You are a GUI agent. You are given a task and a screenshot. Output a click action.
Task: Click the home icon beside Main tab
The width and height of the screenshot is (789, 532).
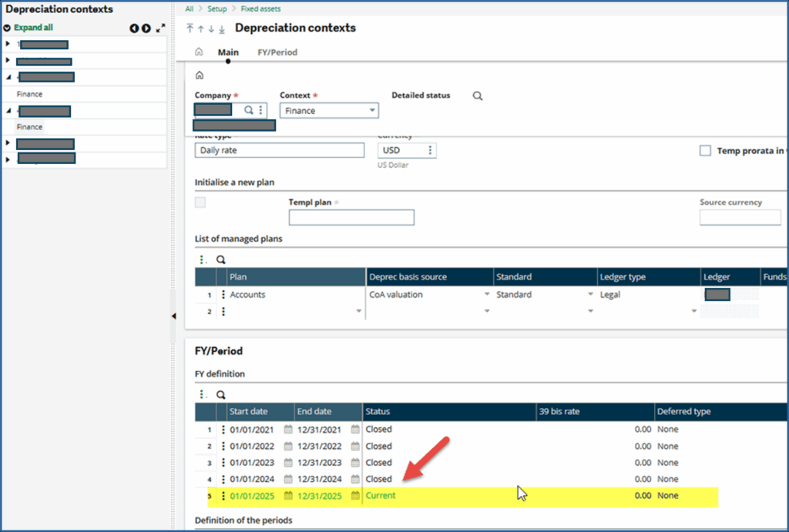tap(199, 52)
